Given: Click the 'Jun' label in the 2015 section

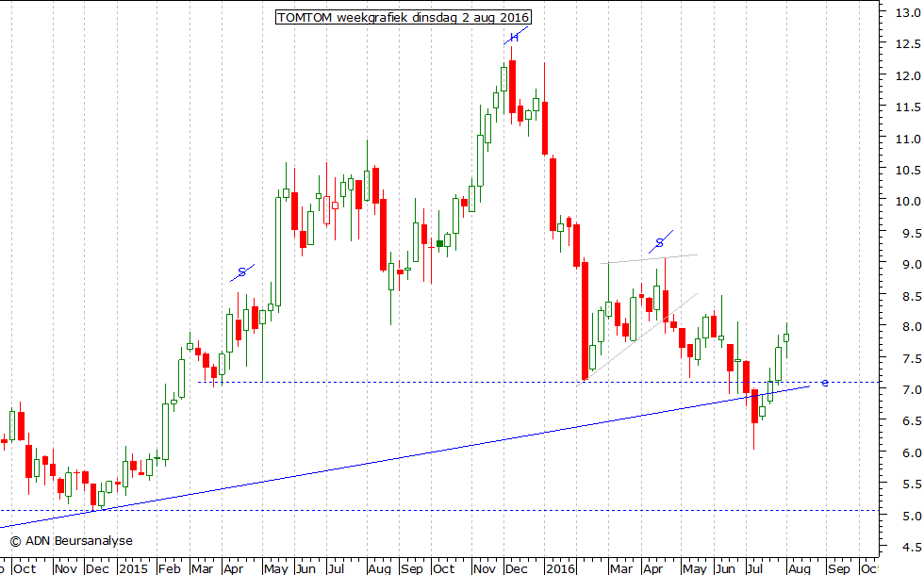Looking at the screenshot, I should coord(305,568).
